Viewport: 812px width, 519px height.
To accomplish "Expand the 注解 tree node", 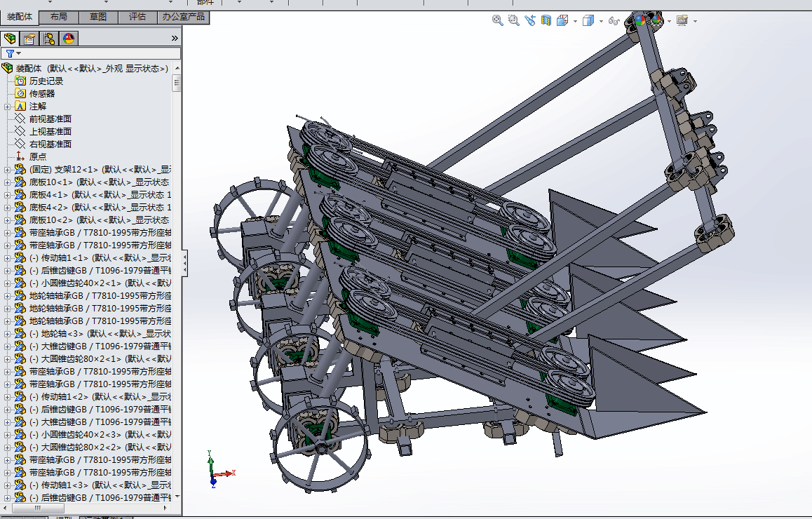I will tap(8, 107).
